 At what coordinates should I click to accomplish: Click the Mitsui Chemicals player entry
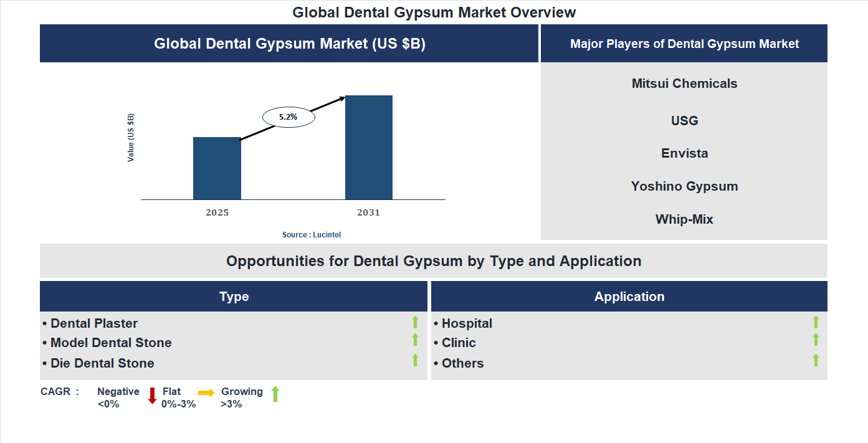684,83
